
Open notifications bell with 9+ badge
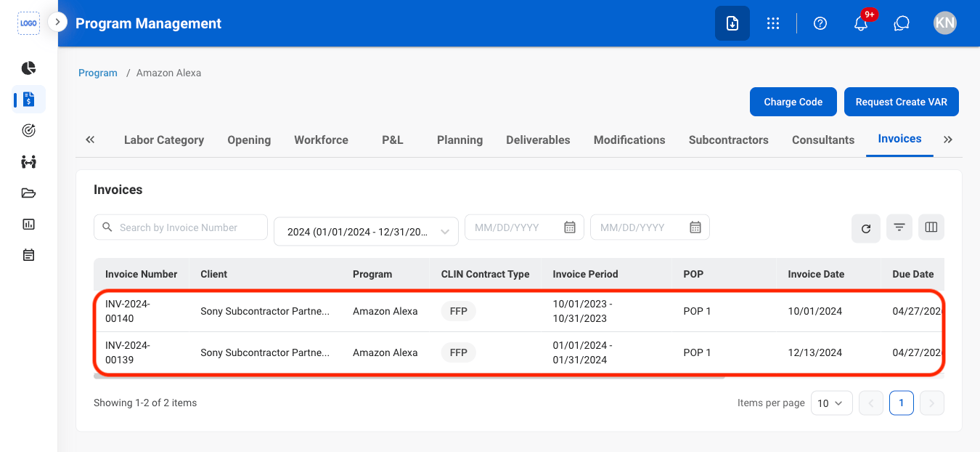coord(862,22)
